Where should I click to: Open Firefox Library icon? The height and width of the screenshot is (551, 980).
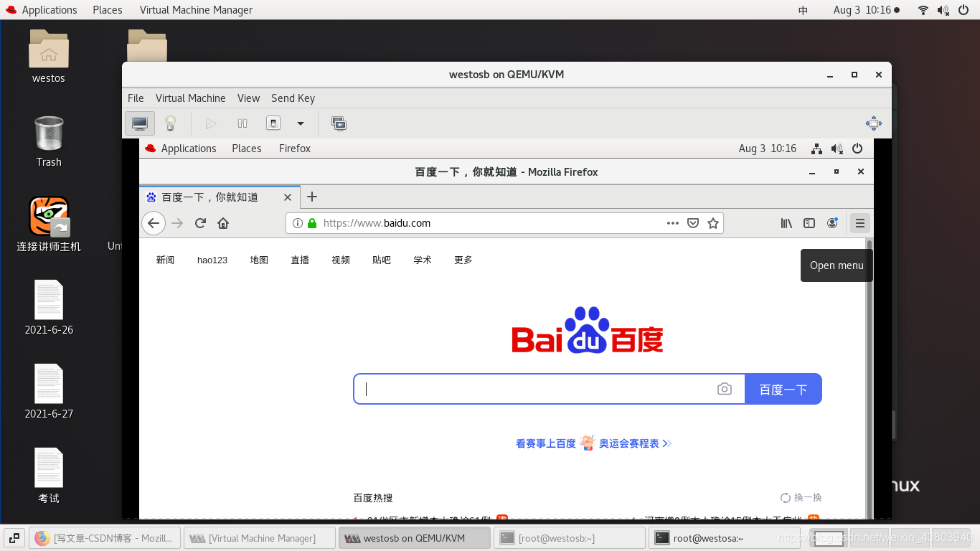(786, 223)
